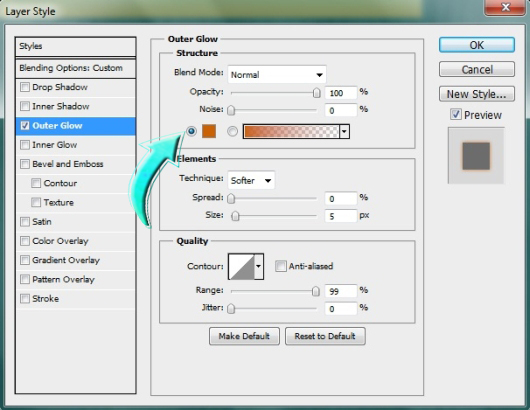This screenshot has height=410, width=530.
Task: Select the solid color radio button
Action: 191,131
